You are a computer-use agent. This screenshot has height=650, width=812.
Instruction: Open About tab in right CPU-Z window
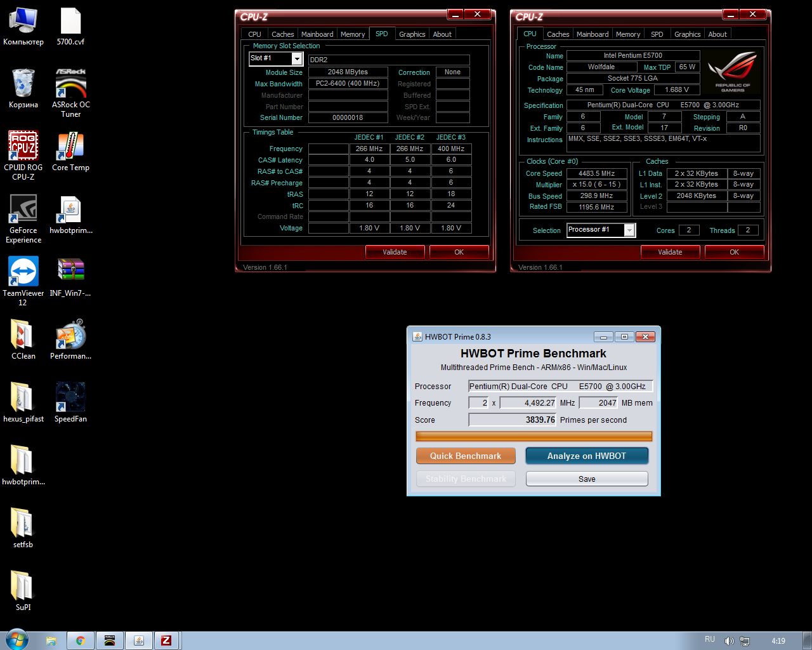pyautogui.click(x=717, y=34)
